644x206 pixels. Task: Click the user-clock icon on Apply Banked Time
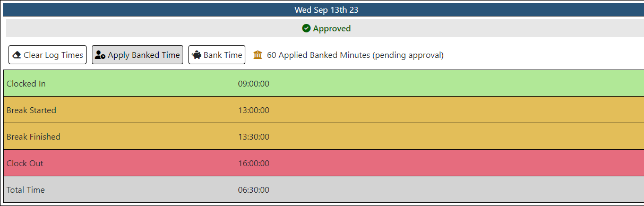100,55
